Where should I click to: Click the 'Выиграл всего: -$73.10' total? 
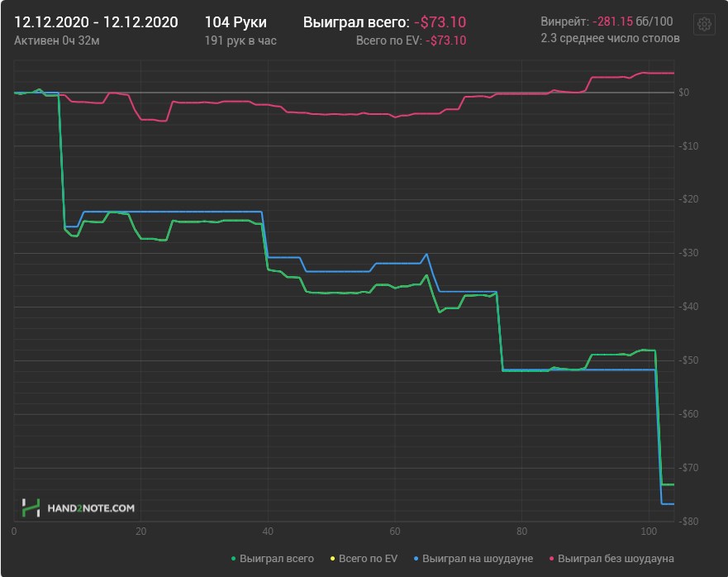pyautogui.click(x=384, y=22)
